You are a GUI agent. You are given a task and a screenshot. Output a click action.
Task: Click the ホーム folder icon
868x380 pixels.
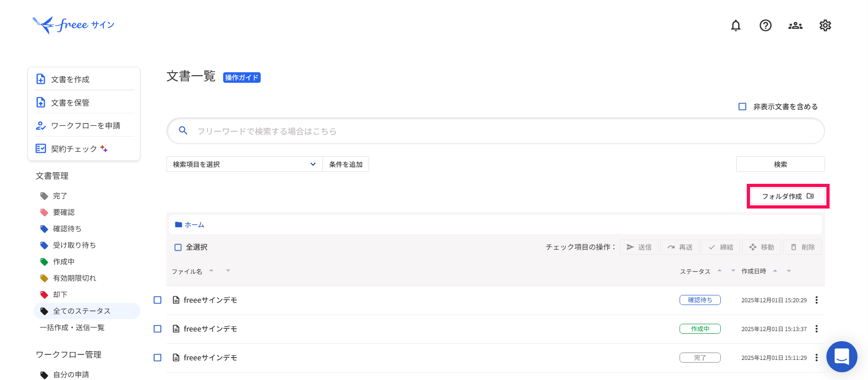[179, 225]
